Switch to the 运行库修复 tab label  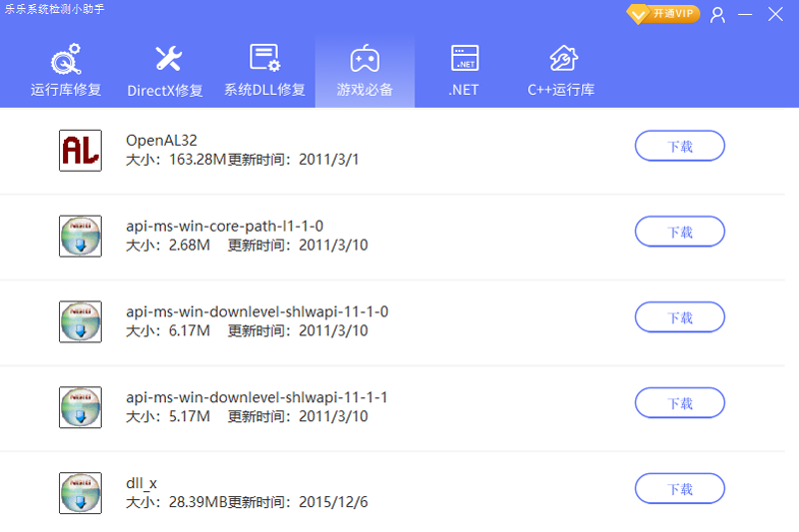coord(66,90)
